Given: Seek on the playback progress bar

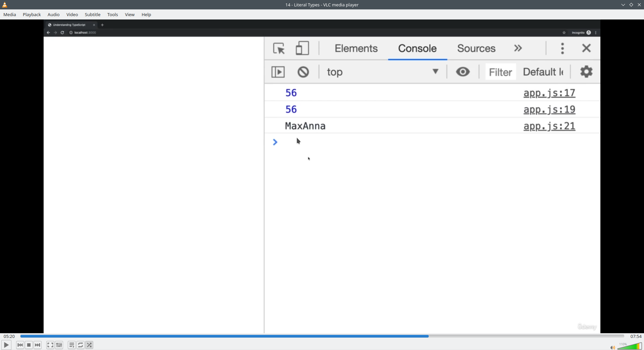Looking at the screenshot, I should click(322, 336).
